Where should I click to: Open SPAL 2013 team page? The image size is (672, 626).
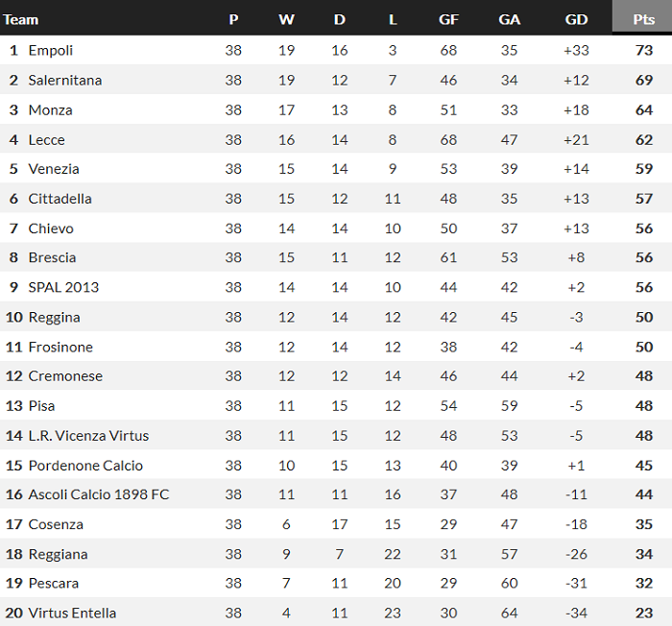63,287
